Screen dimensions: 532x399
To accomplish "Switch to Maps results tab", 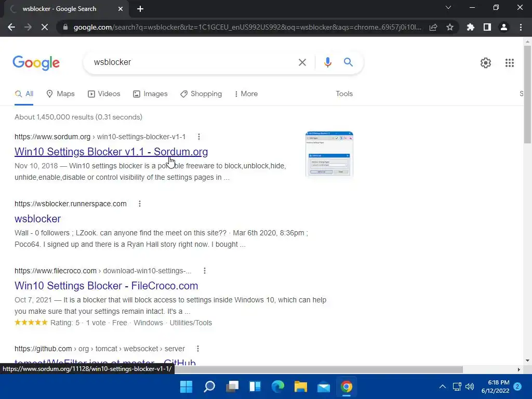I will tap(60, 94).
